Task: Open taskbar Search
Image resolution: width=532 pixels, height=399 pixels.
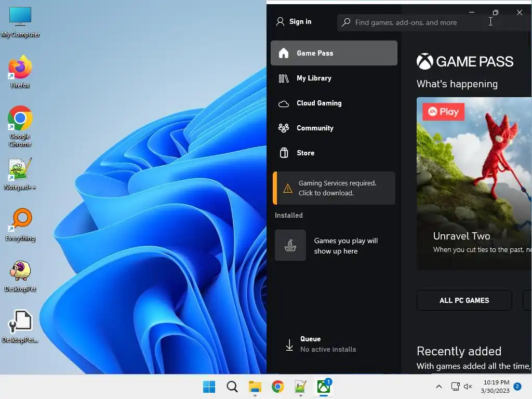Action: pos(232,387)
